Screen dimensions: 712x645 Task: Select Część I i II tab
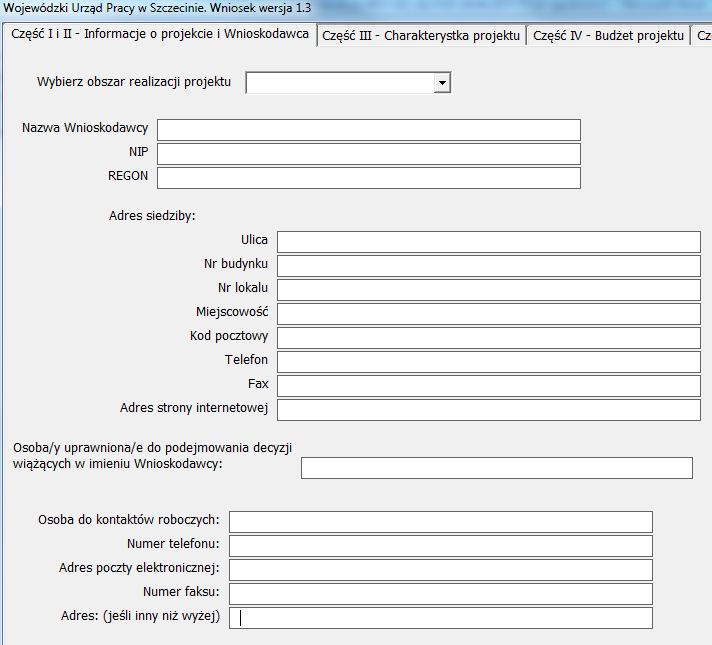point(159,34)
